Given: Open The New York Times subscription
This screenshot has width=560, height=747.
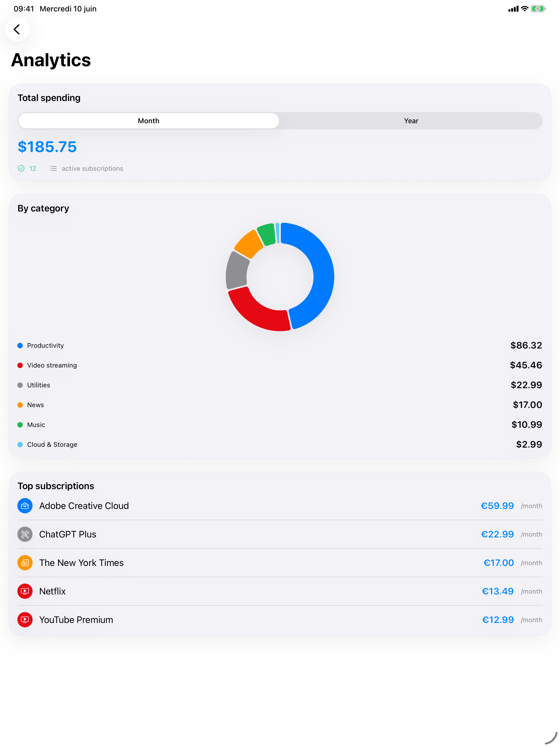Looking at the screenshot, I should (280, 563).
